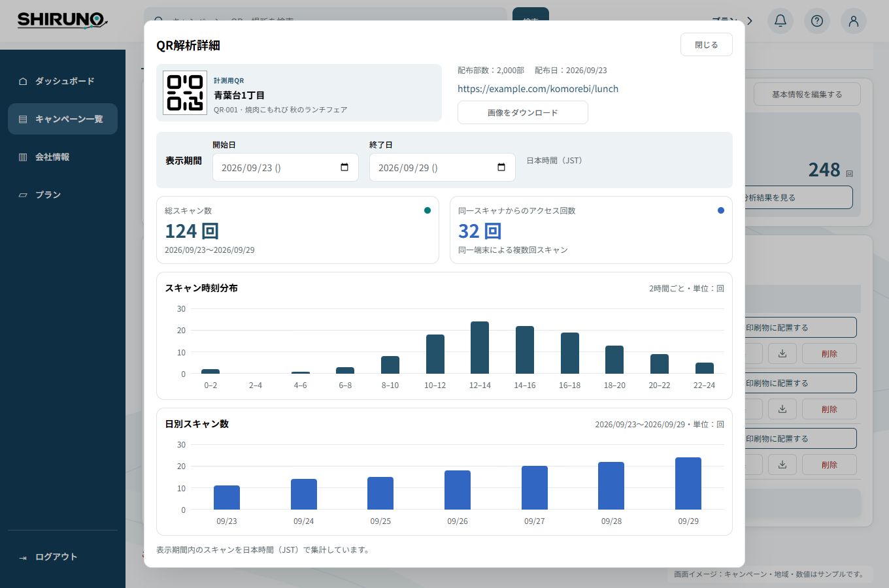Click the 開始日 date input field

tap(286, 167)
